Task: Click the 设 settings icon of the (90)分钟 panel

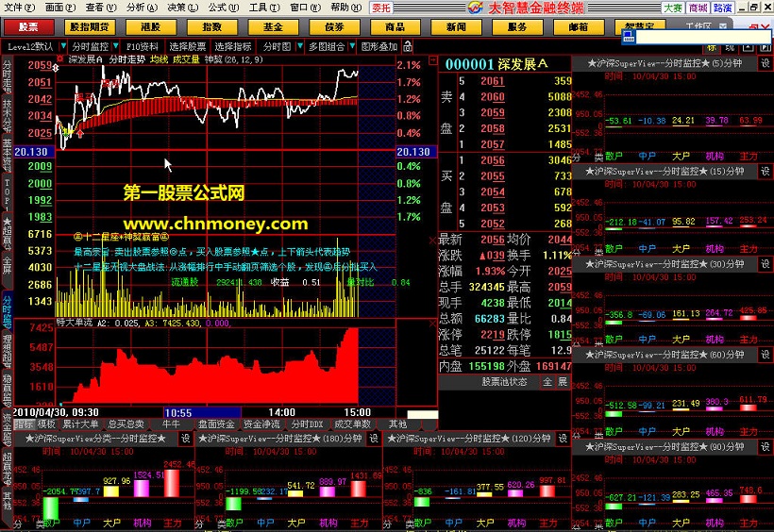Action: point(765,447)
